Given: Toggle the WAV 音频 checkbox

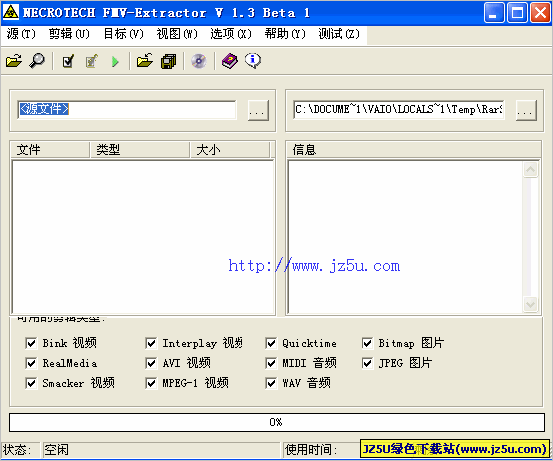Looking at the screenshot, I should pyautogui.click(x=271, y=383).
